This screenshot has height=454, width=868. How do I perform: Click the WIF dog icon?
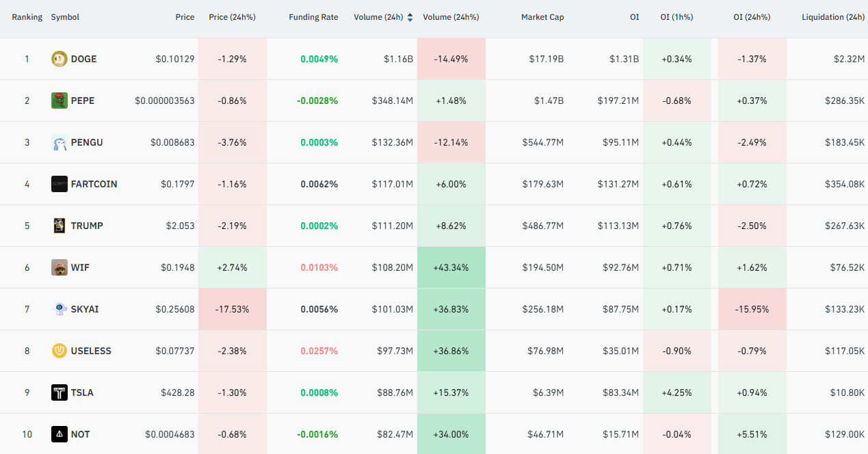tap(60, 267)
